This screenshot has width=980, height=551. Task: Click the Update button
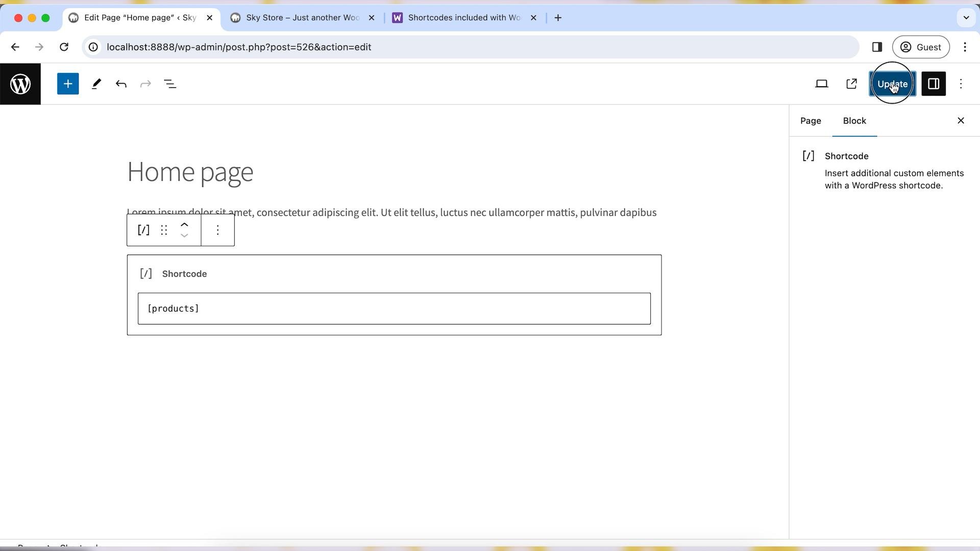point(892,84)
